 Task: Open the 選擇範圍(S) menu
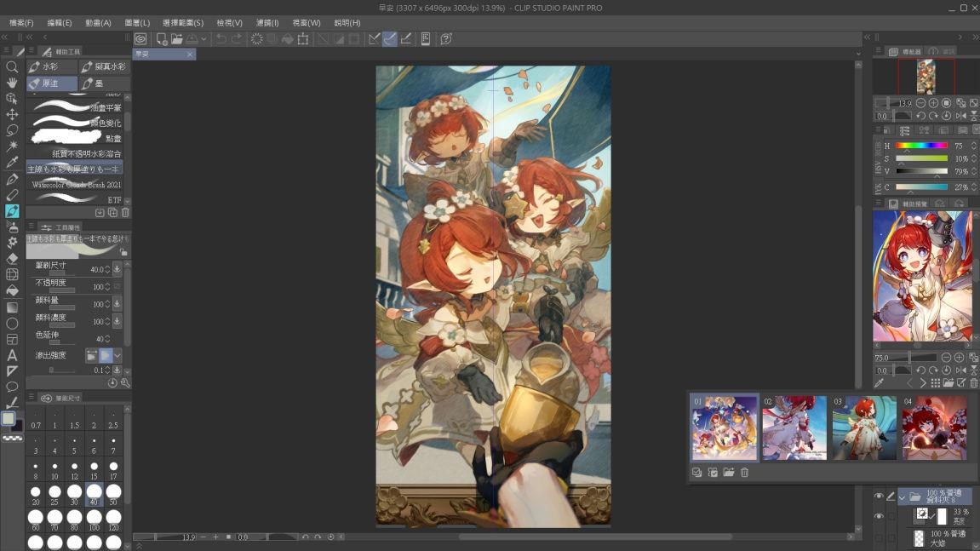[x=183, y=22]
